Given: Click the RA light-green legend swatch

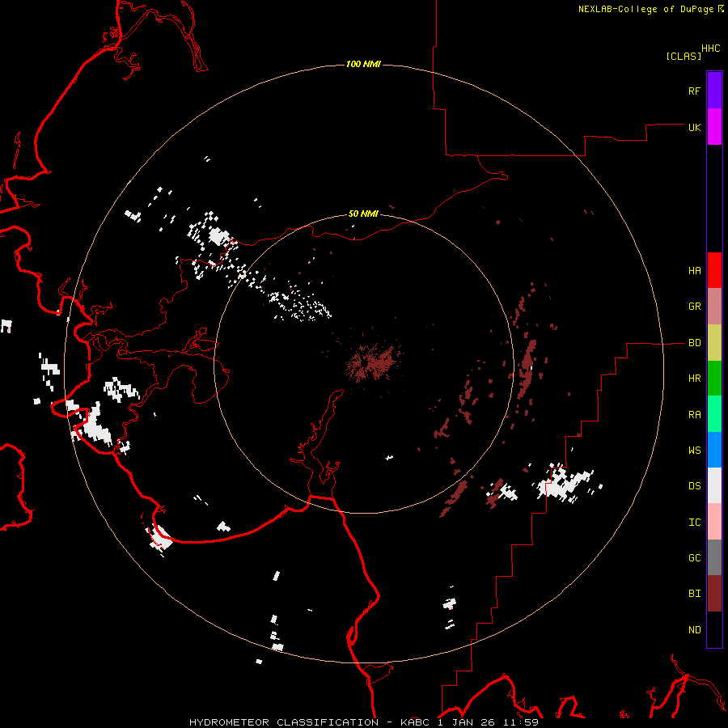Looking at the screenshot, I should coord(714,414).
